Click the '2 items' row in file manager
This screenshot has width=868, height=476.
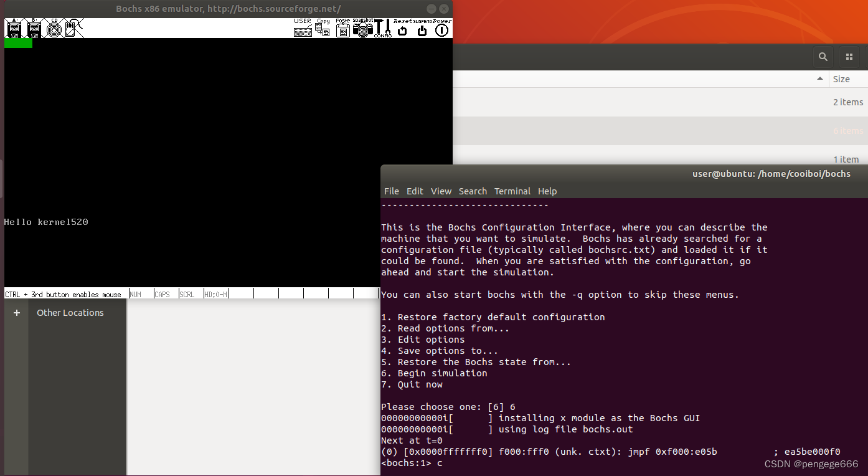660,102
